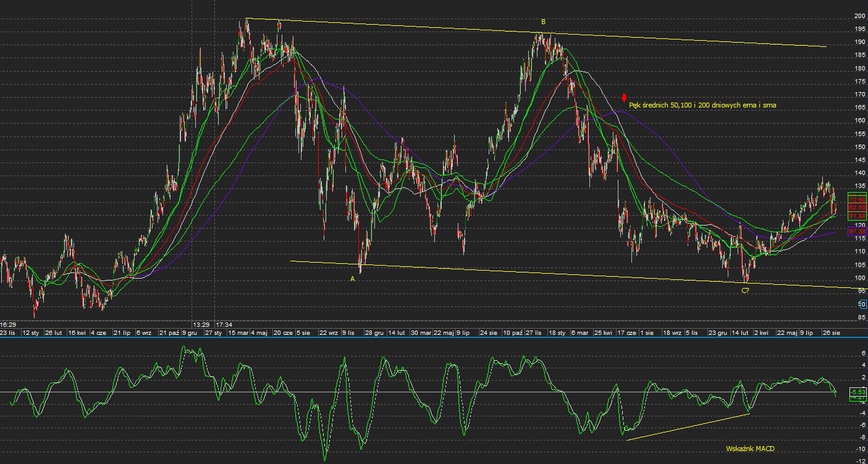Click the 16:29 time label on axis
The width and height of the screenshot is (868, 464).
click(8, 324)
